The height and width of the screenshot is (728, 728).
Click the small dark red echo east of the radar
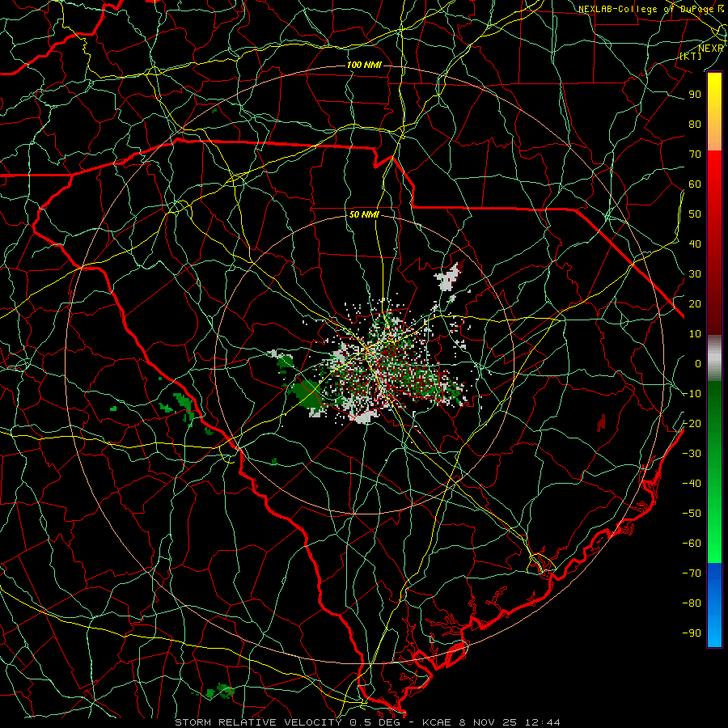coord(601,422)
